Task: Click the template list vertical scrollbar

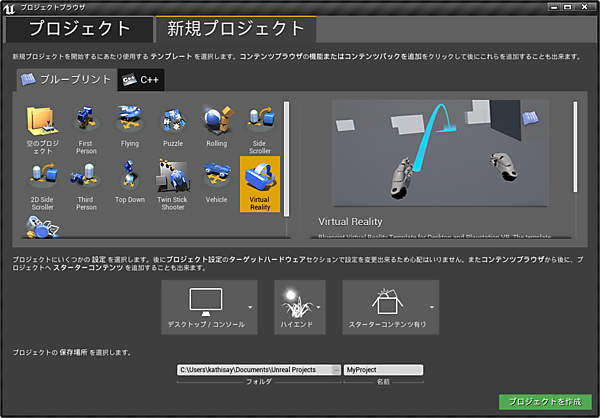Action: click(286, 150)
